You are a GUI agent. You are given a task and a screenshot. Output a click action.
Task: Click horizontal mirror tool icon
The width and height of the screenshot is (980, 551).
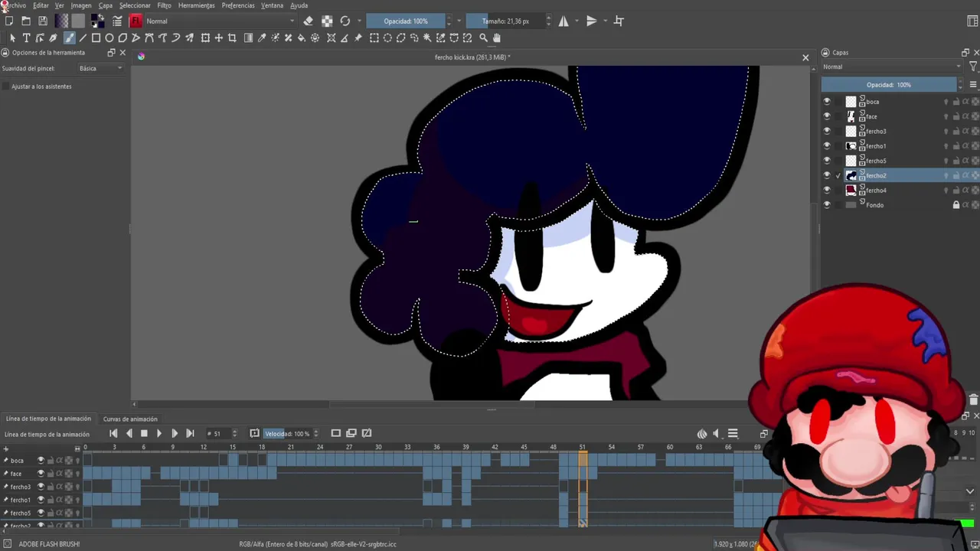(x=563, y=21)
